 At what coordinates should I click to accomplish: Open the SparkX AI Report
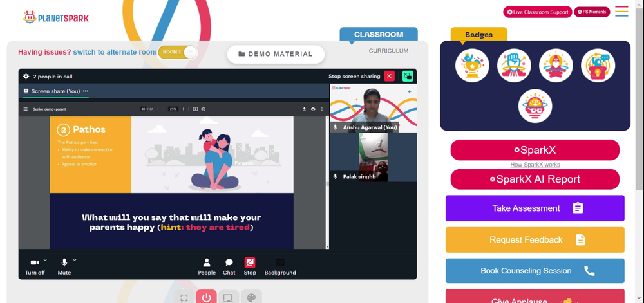tap(535, 179)
